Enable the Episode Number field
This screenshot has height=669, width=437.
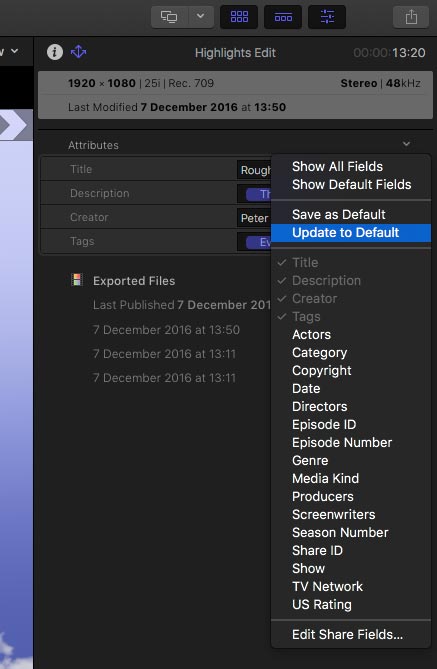pos(351,442)
